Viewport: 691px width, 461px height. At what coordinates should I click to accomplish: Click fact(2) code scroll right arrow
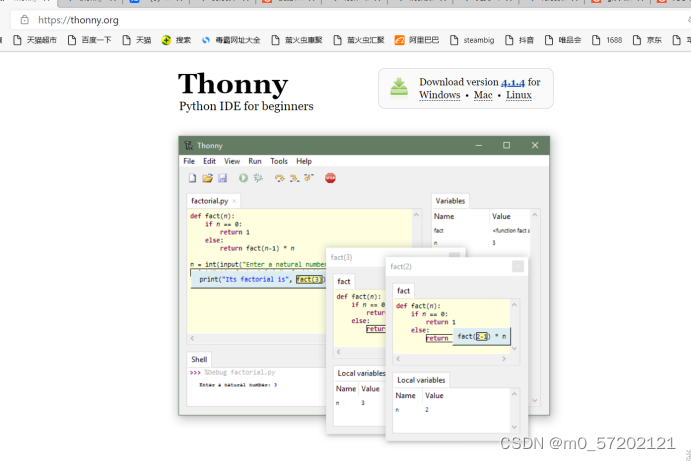pyautogui.click(x=504, y=359)
